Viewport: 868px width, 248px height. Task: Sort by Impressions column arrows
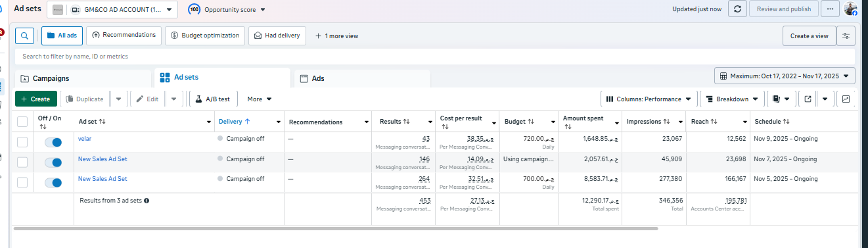pyautogui.click(x=667, y=122)
